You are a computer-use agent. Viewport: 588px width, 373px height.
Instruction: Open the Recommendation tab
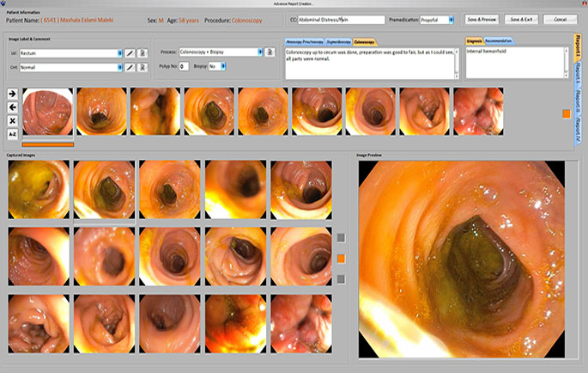[x=500, y=40]
